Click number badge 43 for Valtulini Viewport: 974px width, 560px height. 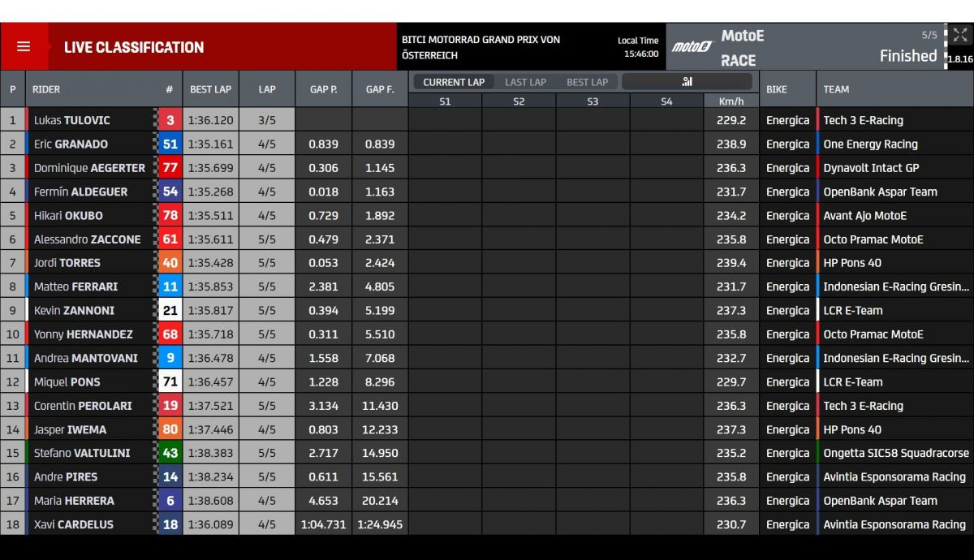coord(170,453)
